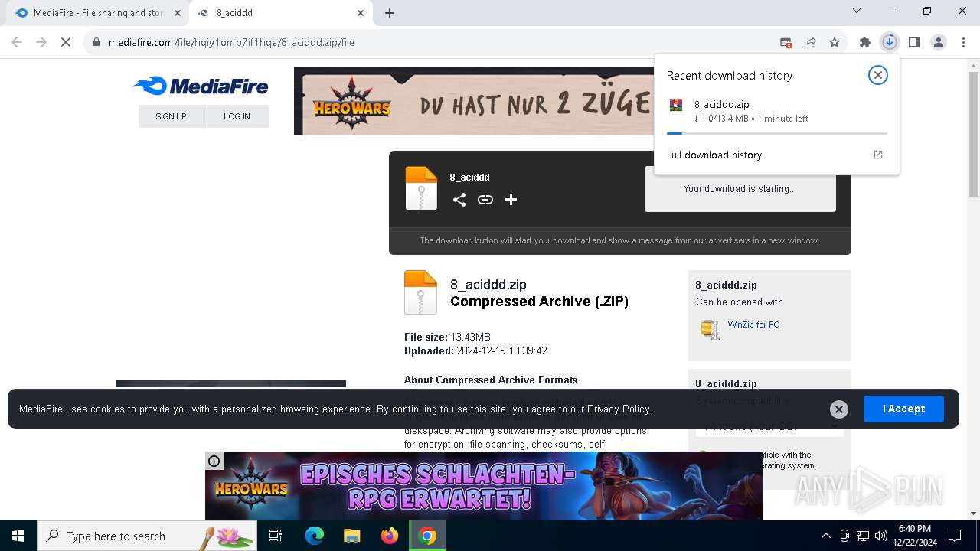Open a new browser tab
The height and width of the screenshot is (551, 980).
[390, 13]
